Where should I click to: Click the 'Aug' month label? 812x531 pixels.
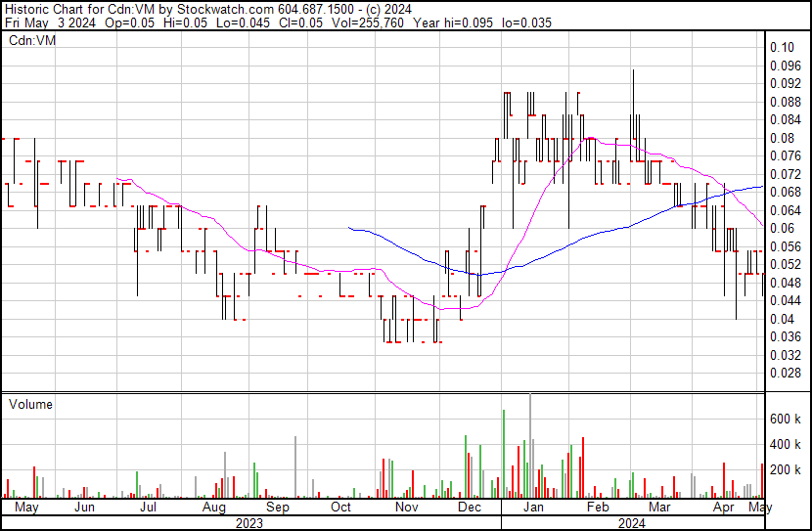214,508
